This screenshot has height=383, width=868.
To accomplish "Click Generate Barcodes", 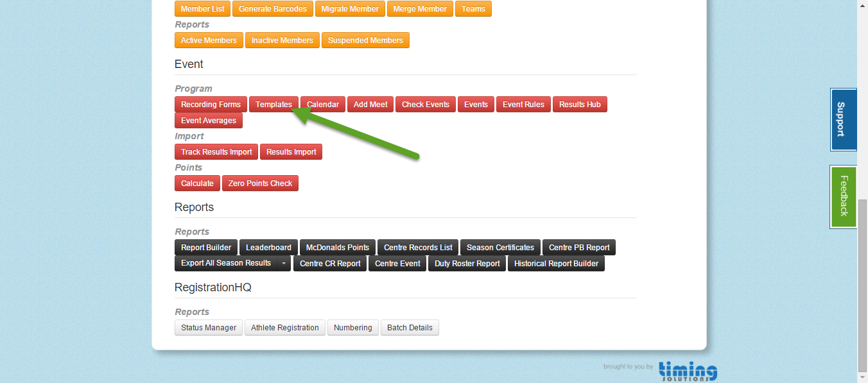I will point(272,8).
